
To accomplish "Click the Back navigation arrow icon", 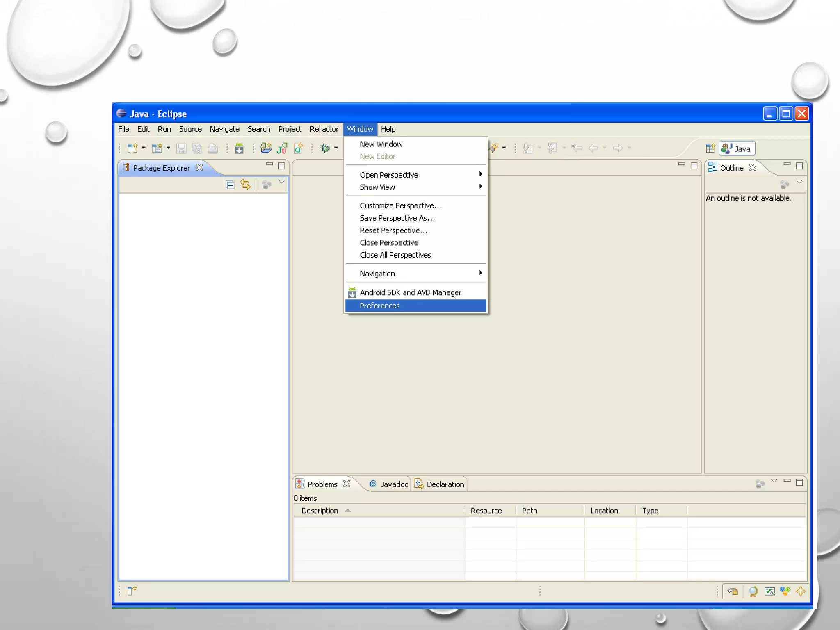I will point(593,148).
